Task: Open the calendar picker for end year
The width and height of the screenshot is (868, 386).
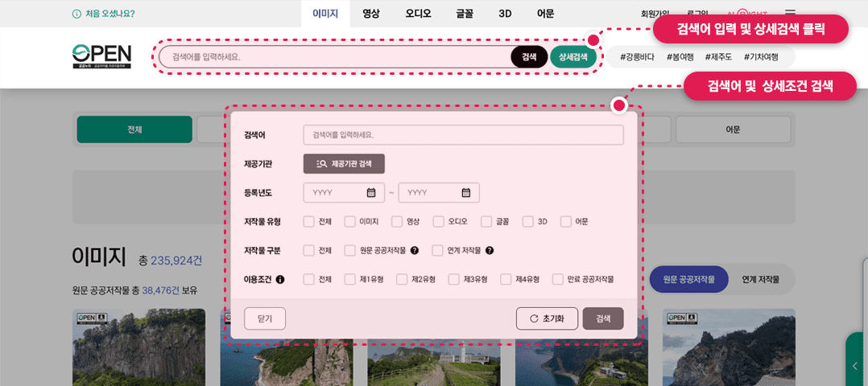Action: [x=466, y=192]
